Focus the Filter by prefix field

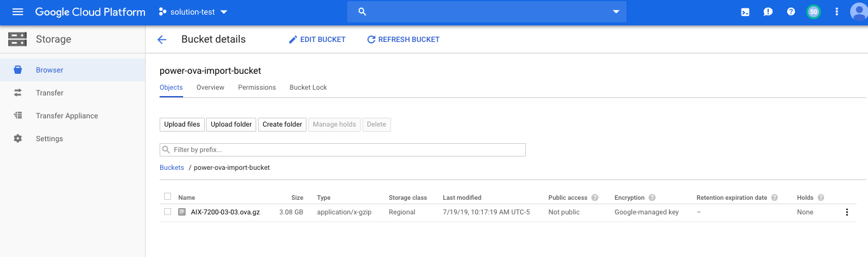click(343, 149)
